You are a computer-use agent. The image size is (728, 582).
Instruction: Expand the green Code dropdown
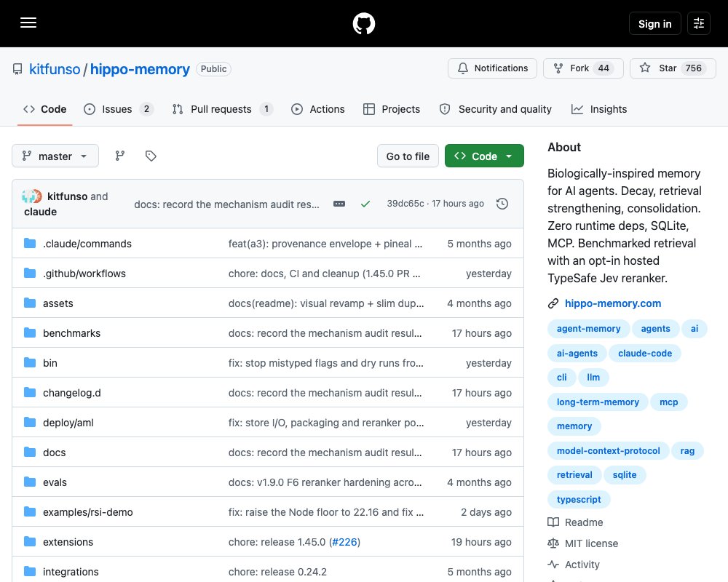pyautogui.click(x=484, y=156)
